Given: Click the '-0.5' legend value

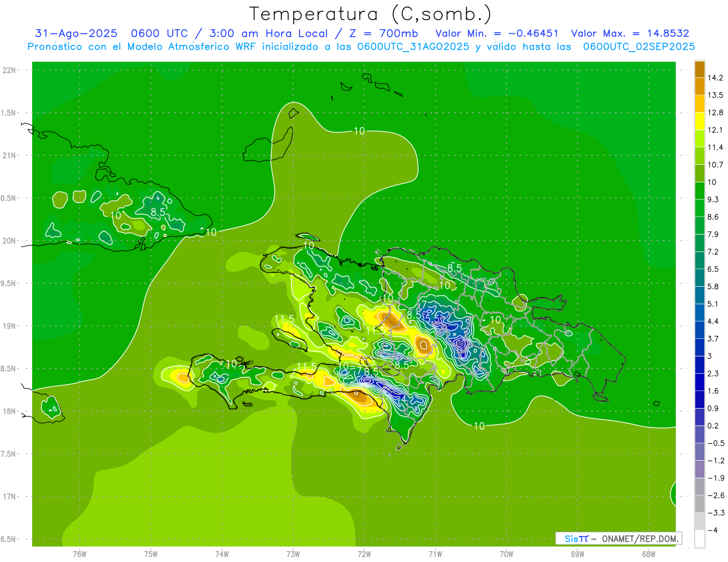Looking at the screenshot, I should pos(715,443).
